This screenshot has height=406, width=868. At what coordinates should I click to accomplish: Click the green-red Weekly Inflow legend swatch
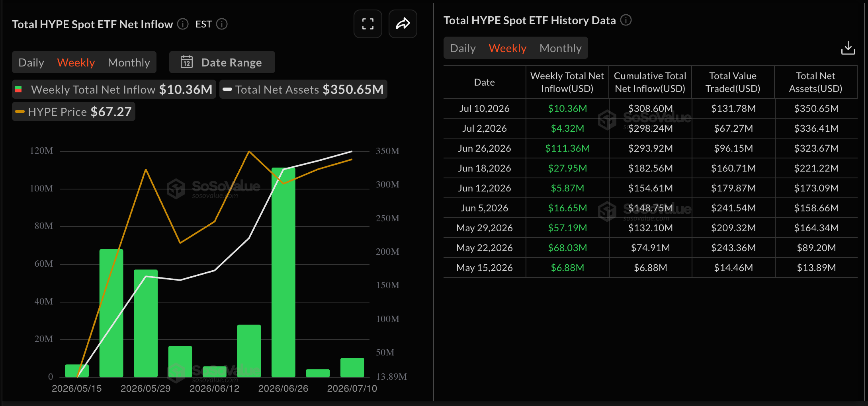click(x=18, y=89)
